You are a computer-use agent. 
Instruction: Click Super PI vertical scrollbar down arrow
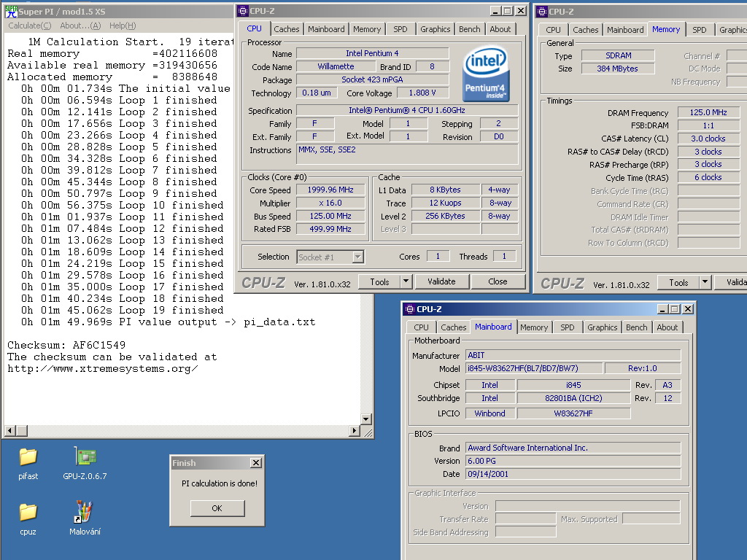(x=366, y=419)
